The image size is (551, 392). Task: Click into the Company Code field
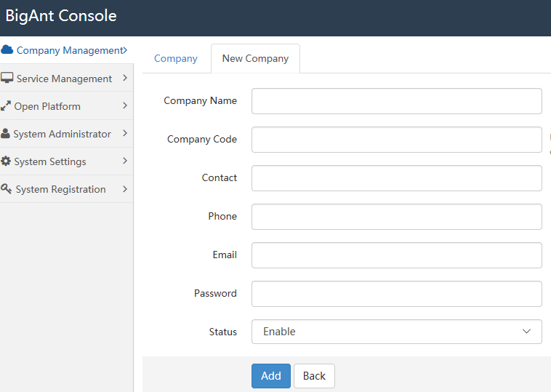point(396,140)
